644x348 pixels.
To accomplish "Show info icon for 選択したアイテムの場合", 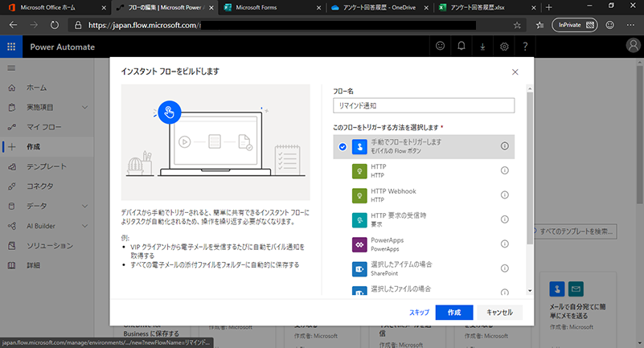I will [504, 268].
